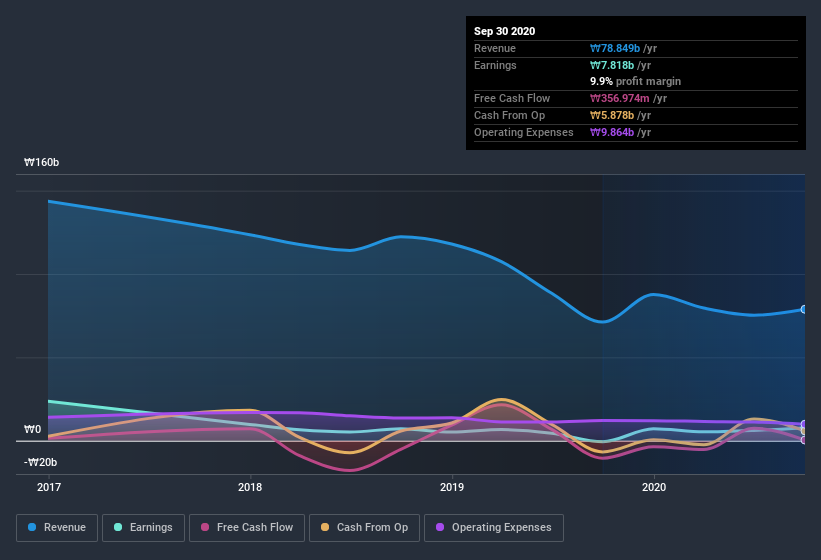
Task: Select the 2018 x-axis label
Action: pos(250,487)
